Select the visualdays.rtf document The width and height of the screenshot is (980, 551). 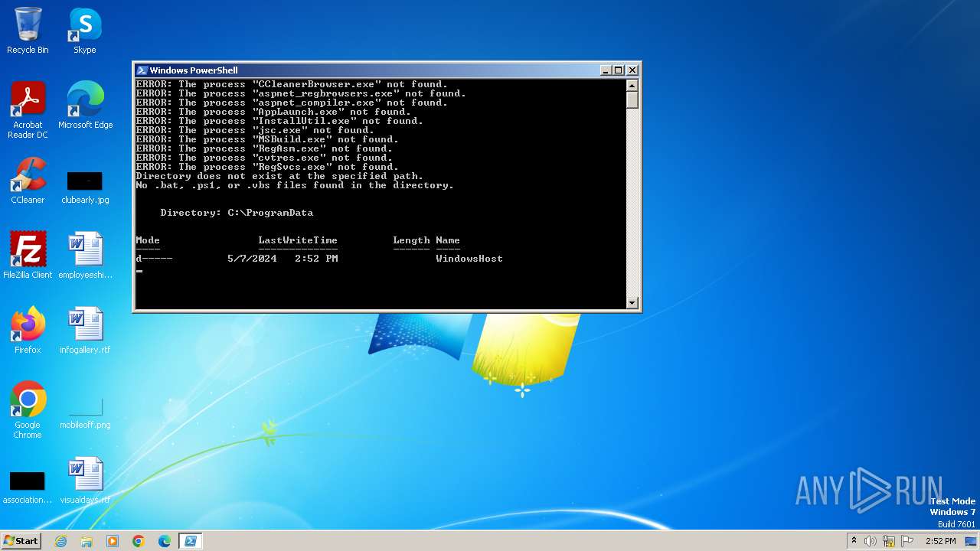pos(85,481)
